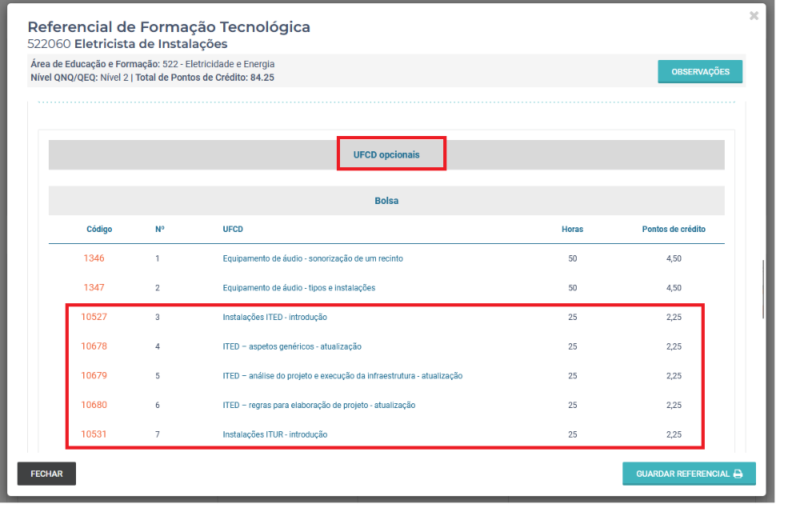Image resolution: width=800 pixels, height=532 pixels.
Task: Open UFCD code 10678 link
Action: [94, 346]
